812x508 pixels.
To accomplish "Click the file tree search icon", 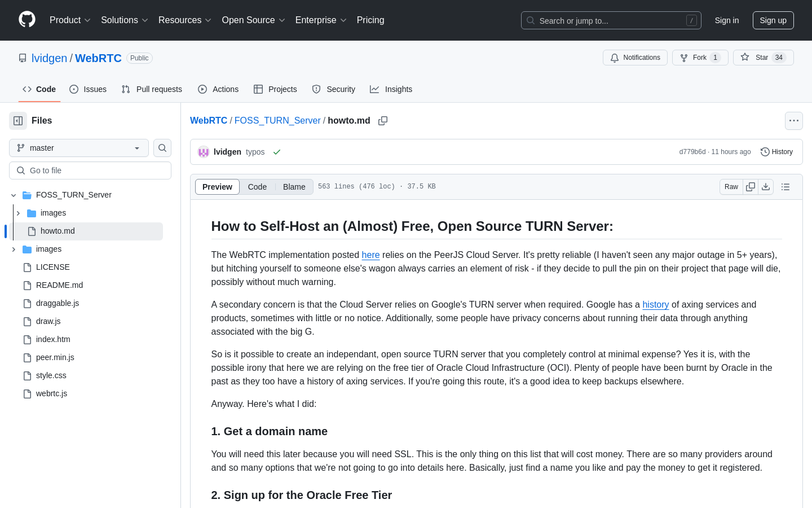I will (162, 148).
